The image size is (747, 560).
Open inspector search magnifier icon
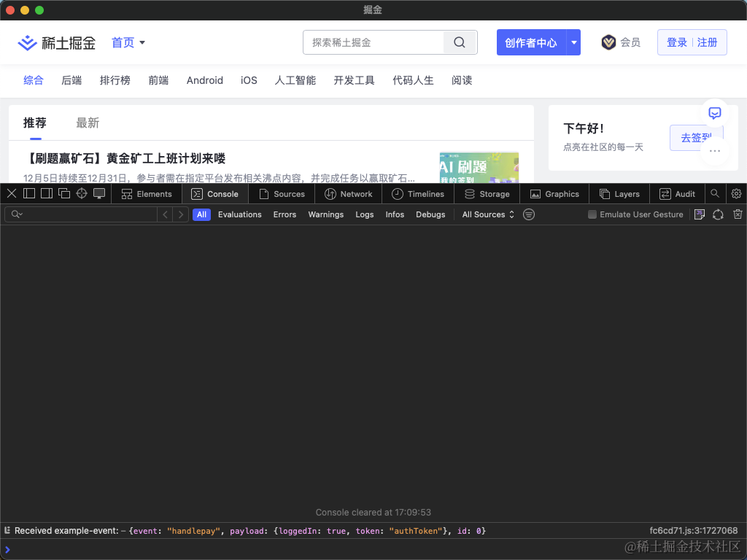point(715,193)
